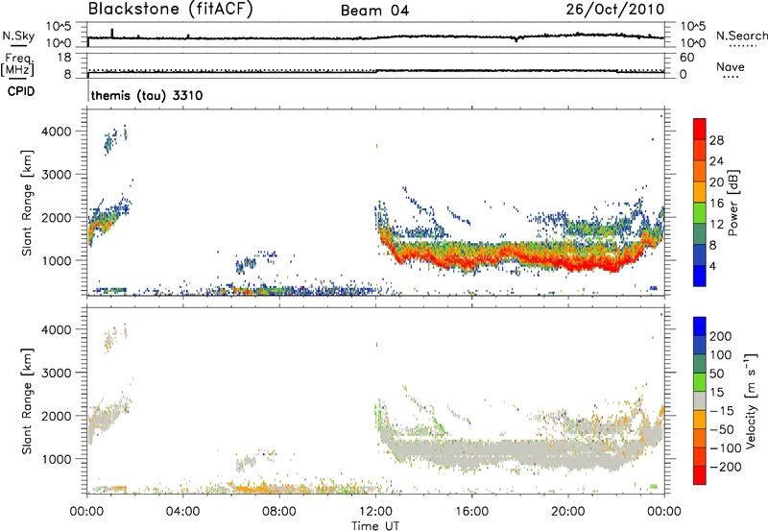Click the red bottom segment of the velocity colorbar
The image size is (768, 532).
[700, 475]
